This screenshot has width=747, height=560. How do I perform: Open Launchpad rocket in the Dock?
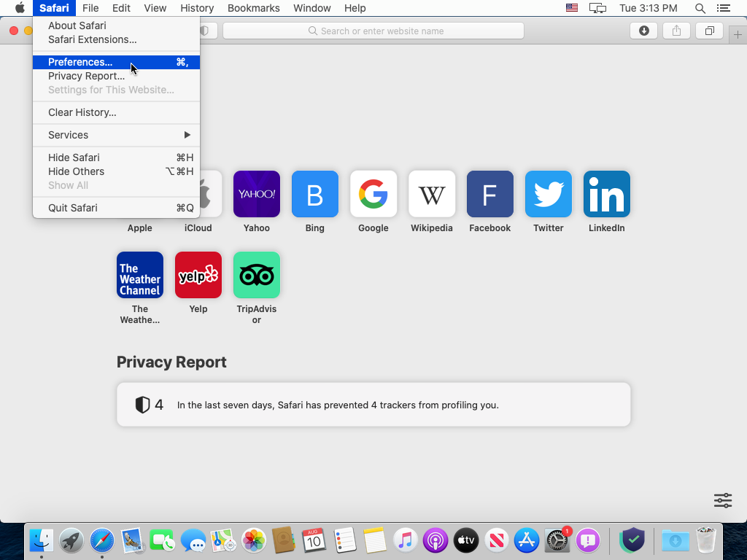71,540
